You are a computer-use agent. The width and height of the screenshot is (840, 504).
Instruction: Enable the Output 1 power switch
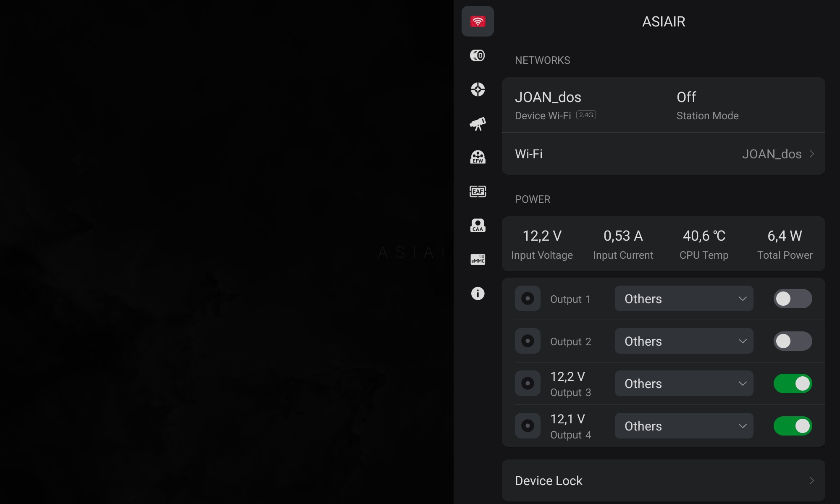coord(793,299)
